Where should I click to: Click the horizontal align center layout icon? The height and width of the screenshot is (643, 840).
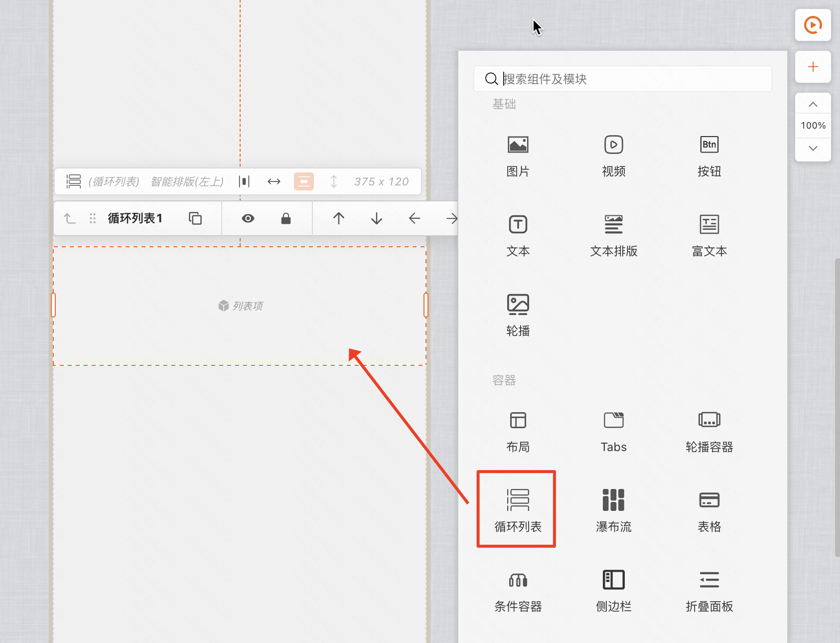(x=244, y=181)
